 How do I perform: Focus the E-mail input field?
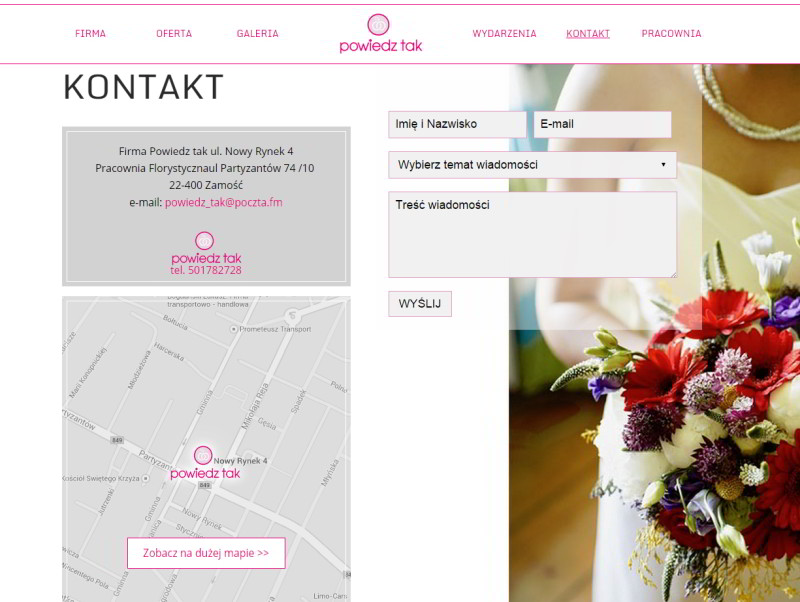(x=603, y=124)
